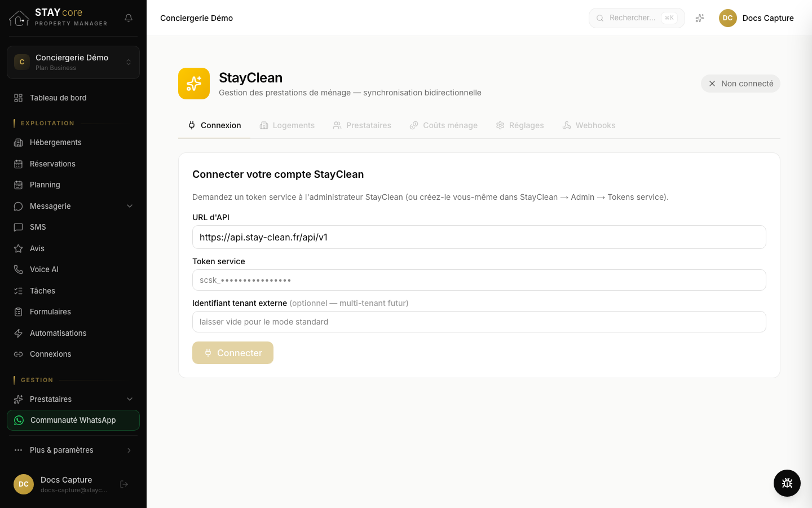Click the Rechercher search box
The width and height of the screenshot is (812, 508).
pyautogui.click(x=637, y=18)
